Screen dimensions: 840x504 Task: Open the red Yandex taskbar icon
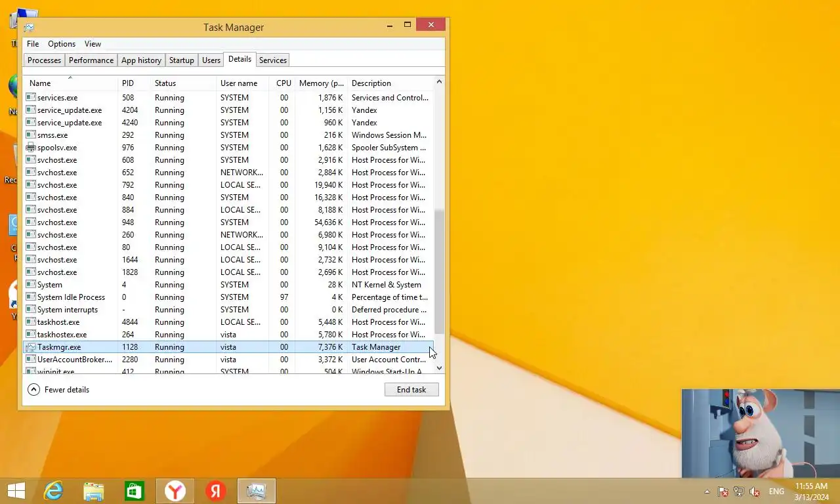[x=216, y=491]
